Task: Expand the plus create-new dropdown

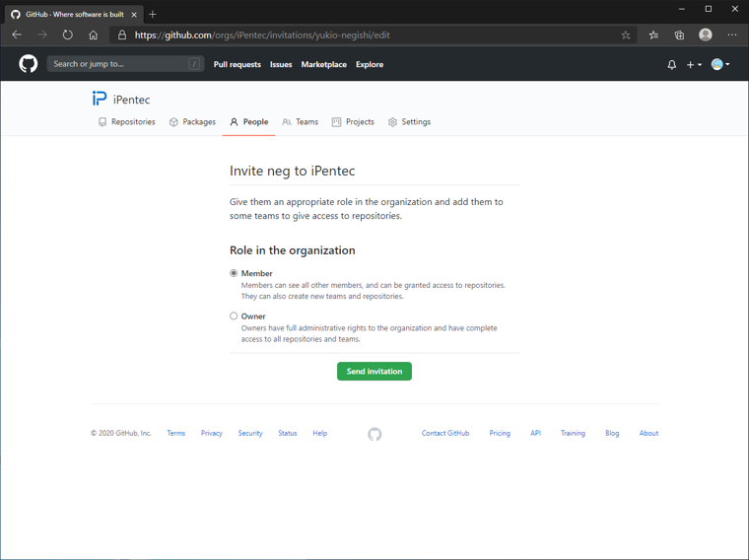Action: click(x=694, y=64)
